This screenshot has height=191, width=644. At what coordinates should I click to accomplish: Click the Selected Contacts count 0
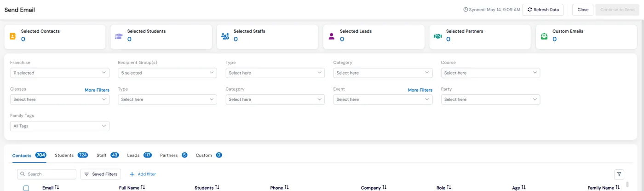[23, 39]
